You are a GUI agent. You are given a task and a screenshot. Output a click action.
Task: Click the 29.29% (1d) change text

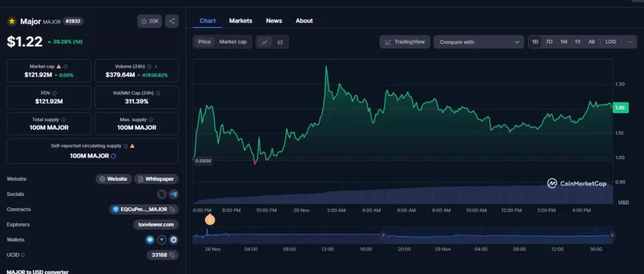coord(68,42)
